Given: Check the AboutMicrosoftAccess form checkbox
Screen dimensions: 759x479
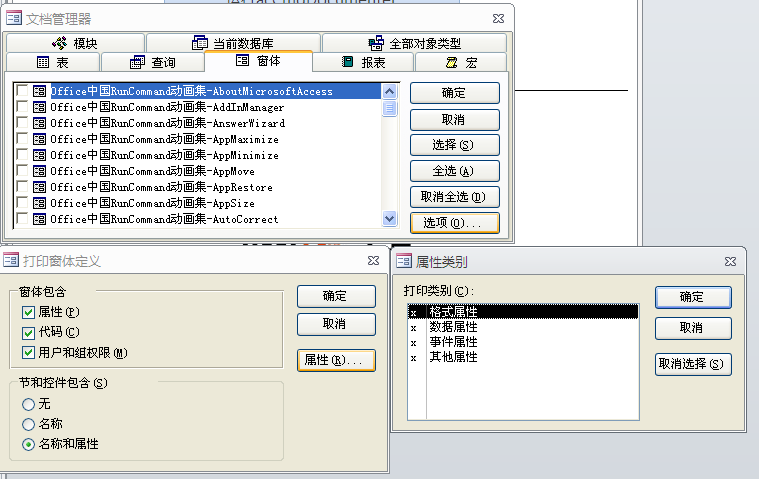Looking at the screenshot, I should tap(22, 90).
